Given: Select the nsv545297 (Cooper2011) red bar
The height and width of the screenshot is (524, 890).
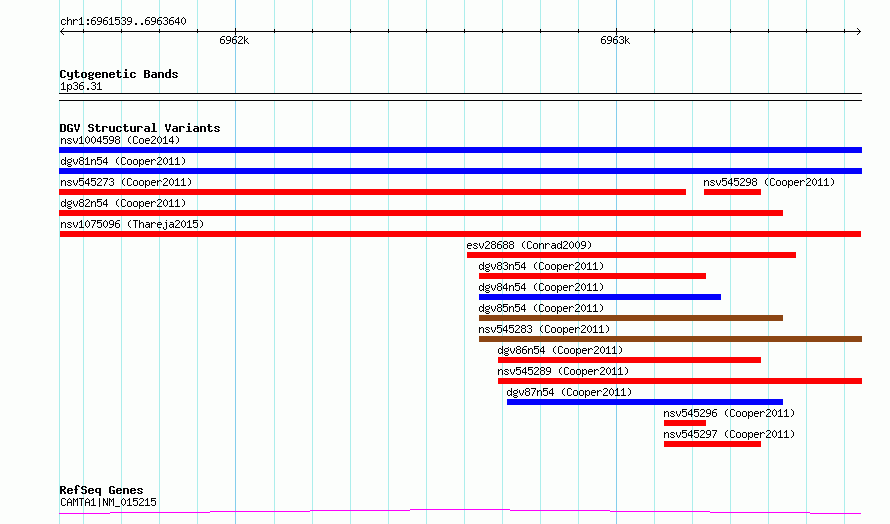Looking at the screenshot, I should [x=712, y=444].
